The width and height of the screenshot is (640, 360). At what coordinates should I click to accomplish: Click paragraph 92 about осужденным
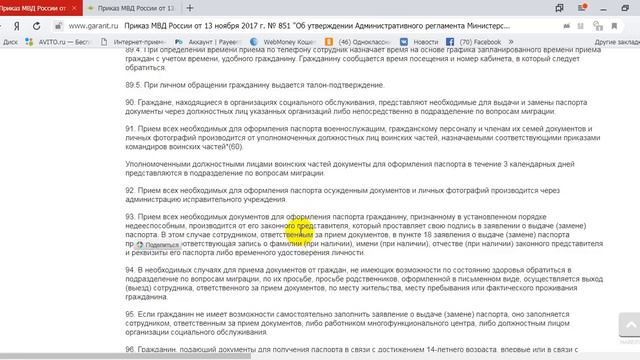342,195
